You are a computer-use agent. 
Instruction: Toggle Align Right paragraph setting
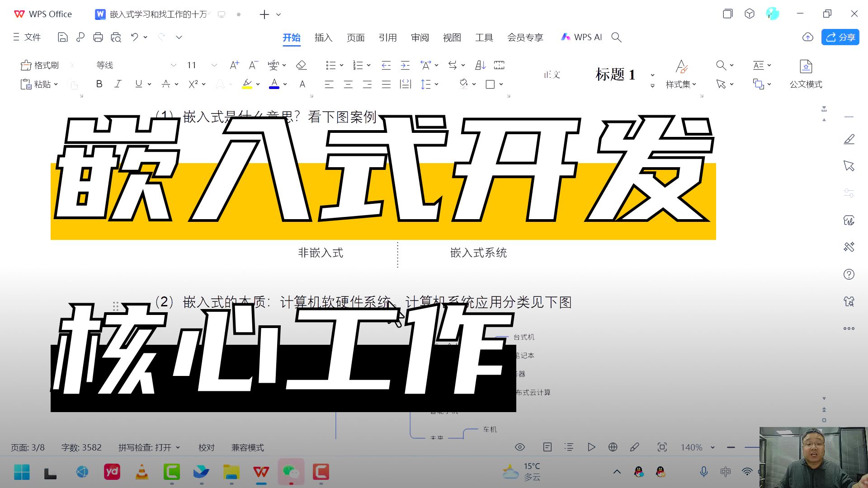367,84
